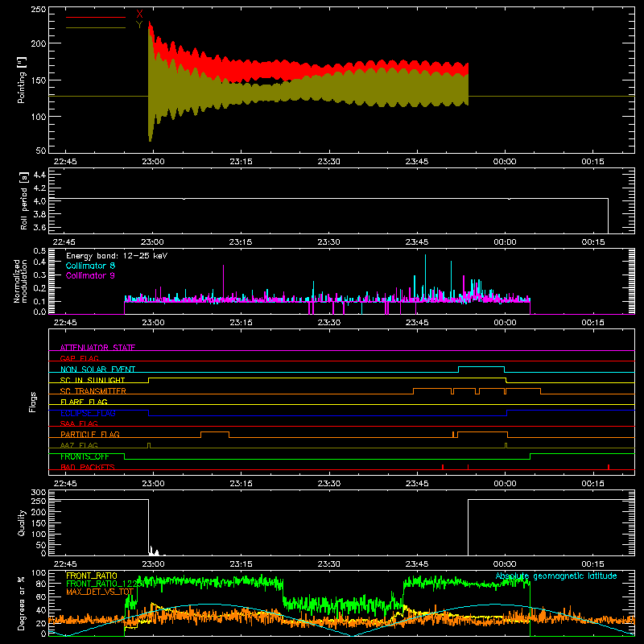Click the 300 value on Quality axis
Screen dimensions: 644x644
click(x=39, y=492)
